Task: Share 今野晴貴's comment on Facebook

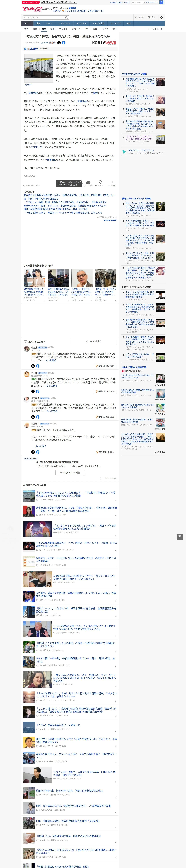Action: (38, 417)
